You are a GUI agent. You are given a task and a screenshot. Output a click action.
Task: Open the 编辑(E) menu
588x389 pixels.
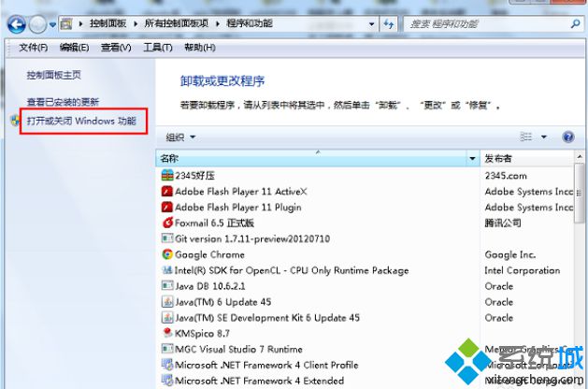(74, 48)
